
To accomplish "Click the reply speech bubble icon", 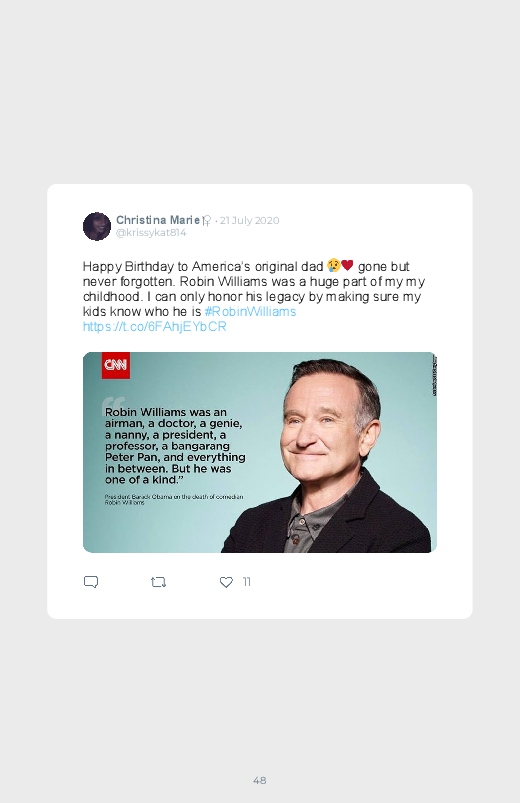I will pos(91,582).
